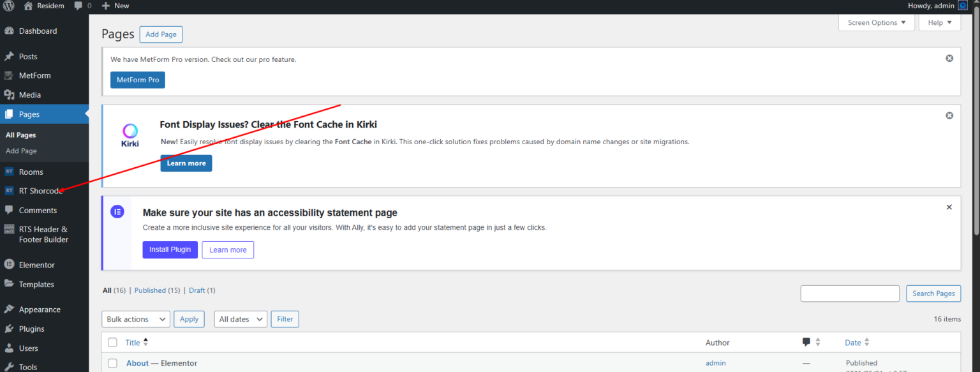Screen dimensions: 980x372
Task: Check the checkbox beside the About page
Action: point(112,363)
